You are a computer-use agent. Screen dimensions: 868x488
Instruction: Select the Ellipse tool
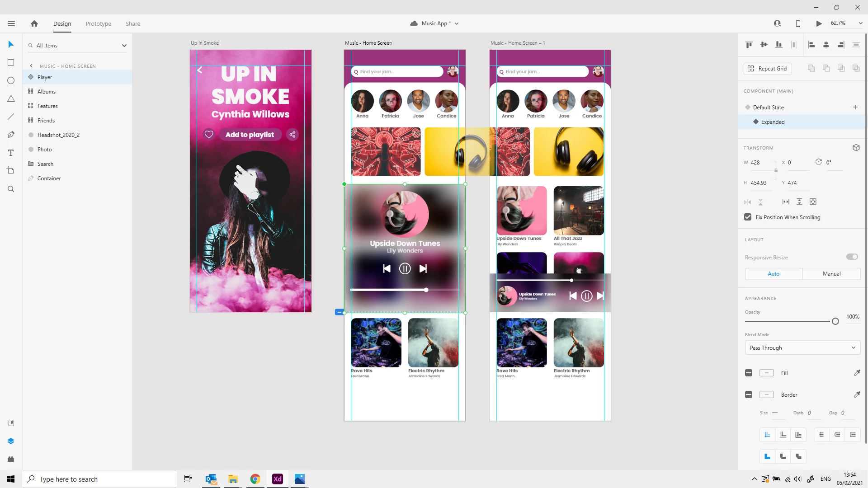point(11,80)
